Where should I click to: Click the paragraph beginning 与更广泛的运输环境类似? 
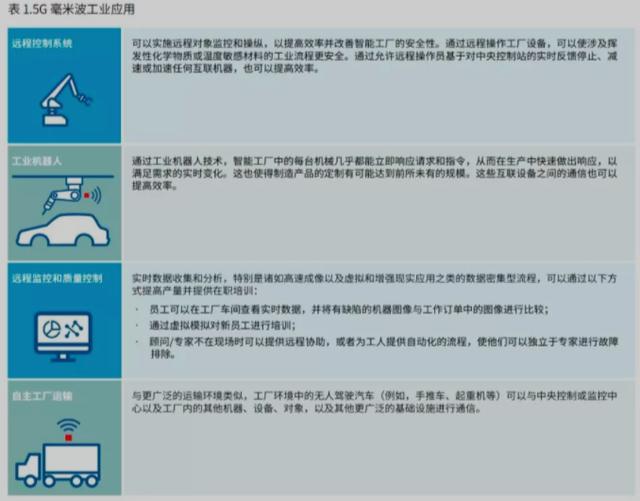[x=374, y=402]
